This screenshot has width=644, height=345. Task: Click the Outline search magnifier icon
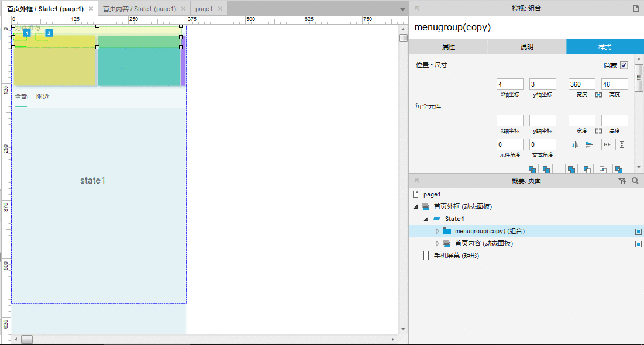tap(635, 181)
